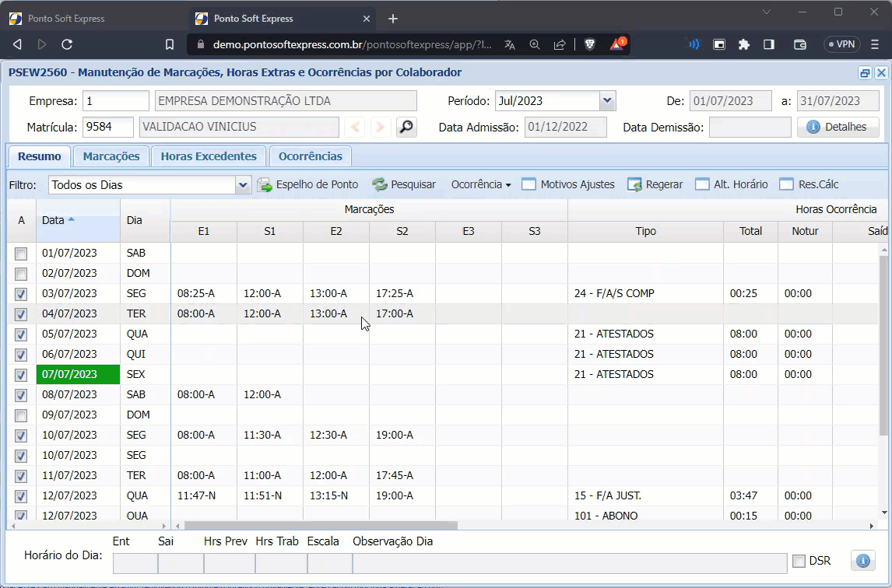Switch to the Horas Excedentes tab
892x588 pixels.
point(209,156)
